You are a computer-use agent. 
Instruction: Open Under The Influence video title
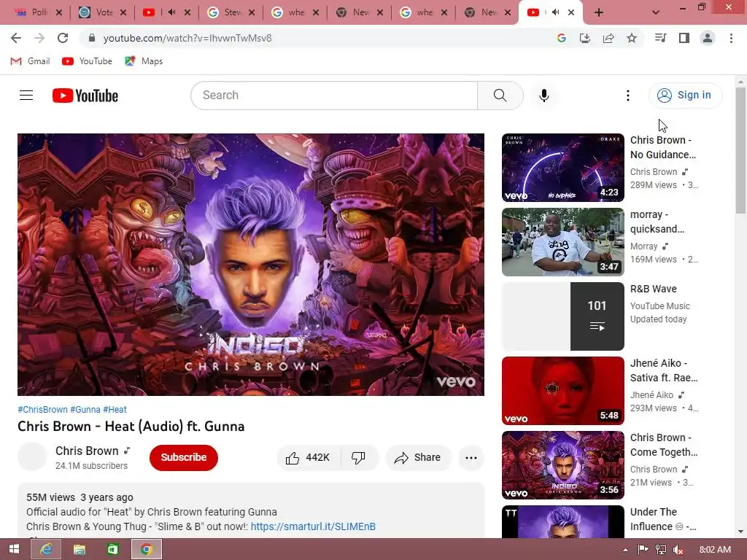pyautogui.click(x=663, y=519)
